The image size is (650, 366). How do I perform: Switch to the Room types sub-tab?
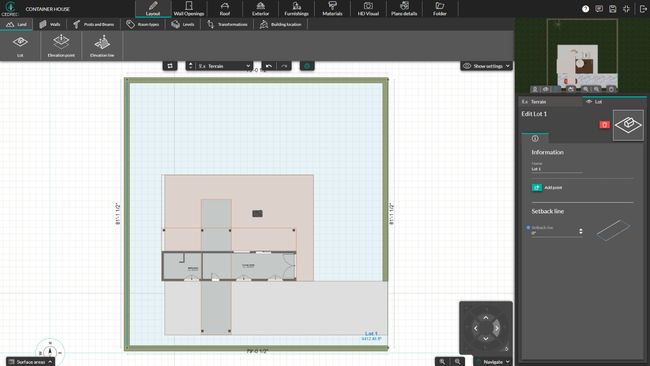click(143, 24)
